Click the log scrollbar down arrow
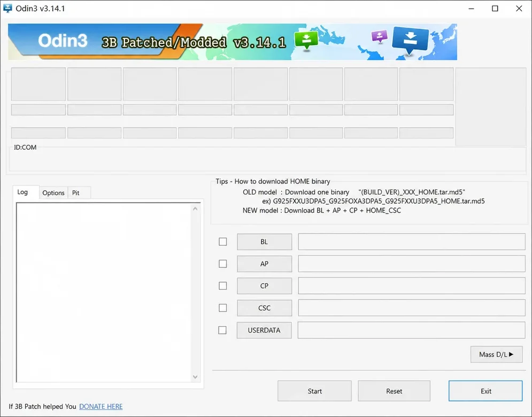The image size is (532, 417). tap(195, 376)
